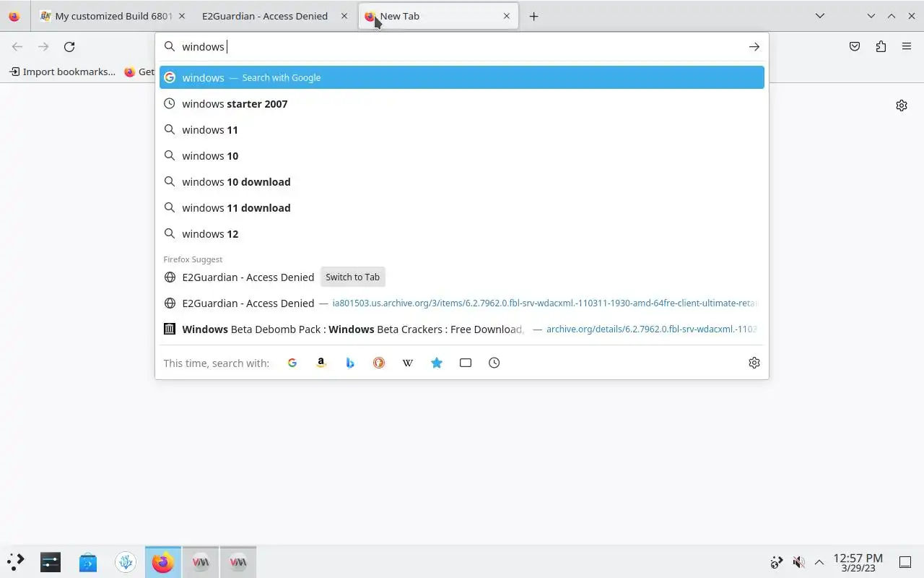This screenshot has width=924, height=578.
Task: Select windows Search with Google row
Action: [x=462, y=77]
